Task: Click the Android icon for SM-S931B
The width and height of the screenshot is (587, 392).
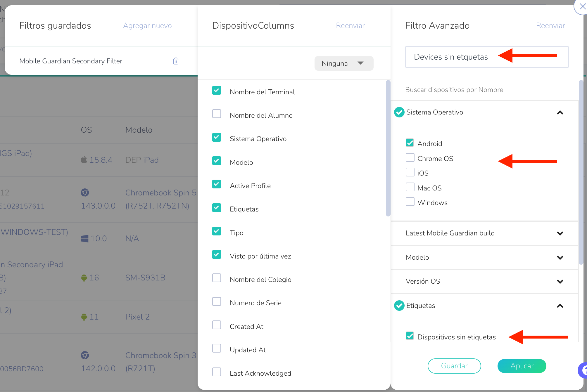Action: pos(84,278)
